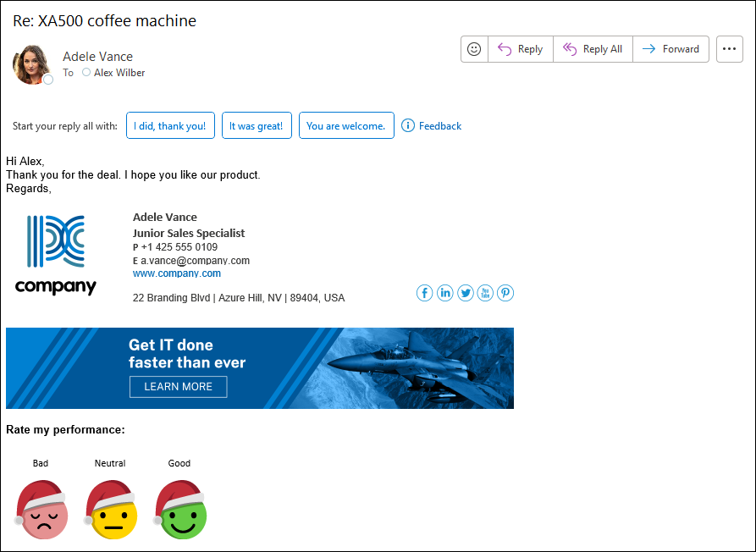This screenshot has height=552, width=756.
Task: Click the smiley emoji reaction icon
Action: (x=474, y=49)
